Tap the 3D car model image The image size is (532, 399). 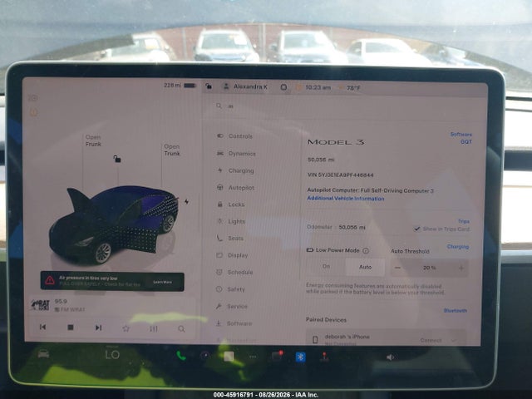[114, 224]
